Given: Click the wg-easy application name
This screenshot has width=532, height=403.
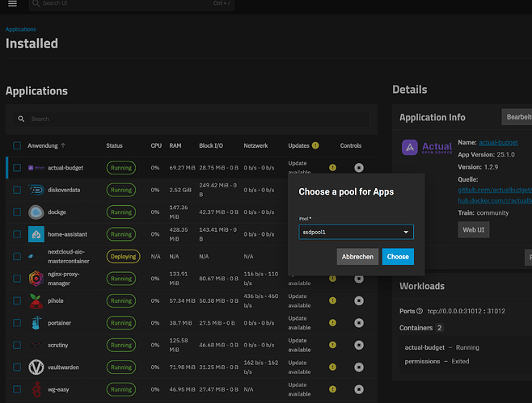Looking at the screenshot, I should point(58,389).
